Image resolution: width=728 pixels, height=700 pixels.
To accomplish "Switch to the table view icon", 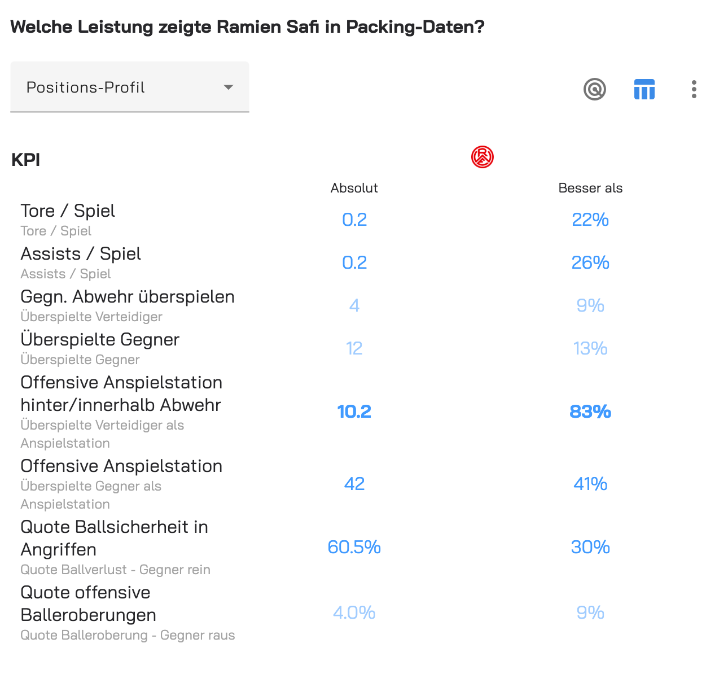I will [x=644, y=89].
